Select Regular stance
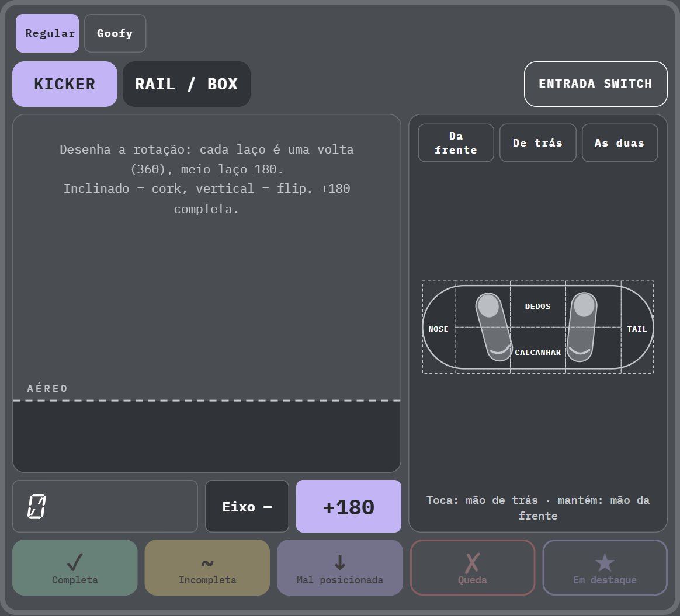The height and width of the screenshot is (616, 680). [47, 33]
